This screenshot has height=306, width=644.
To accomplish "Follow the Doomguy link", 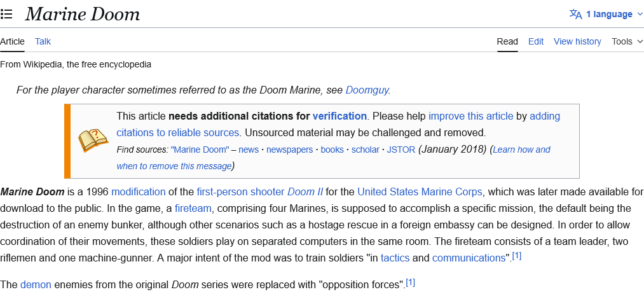I will pyautogui.click(x=367, y=90).
